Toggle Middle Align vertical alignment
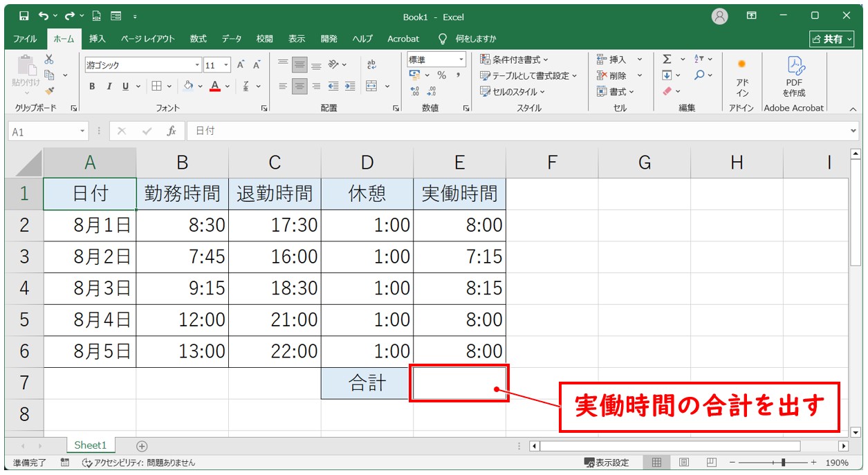Viewport: 868px width, 475px height. pyautogui.click(x=299, y=65)
